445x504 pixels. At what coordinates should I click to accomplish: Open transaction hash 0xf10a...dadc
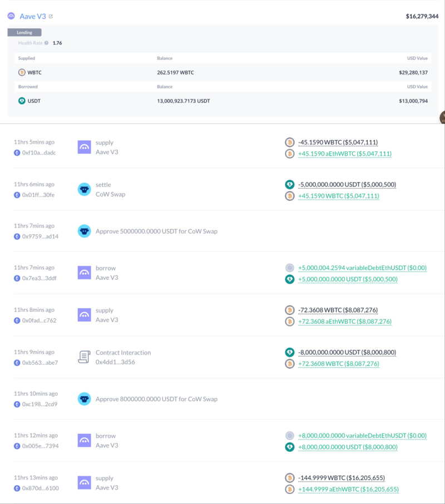39,152
